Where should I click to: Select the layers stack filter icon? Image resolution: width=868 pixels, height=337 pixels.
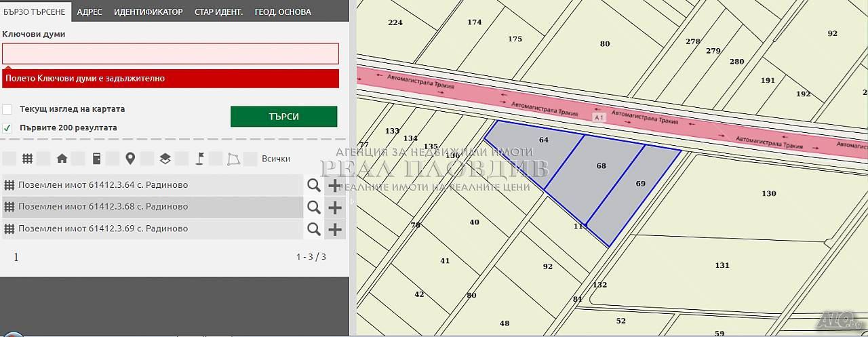coord(165,159)
